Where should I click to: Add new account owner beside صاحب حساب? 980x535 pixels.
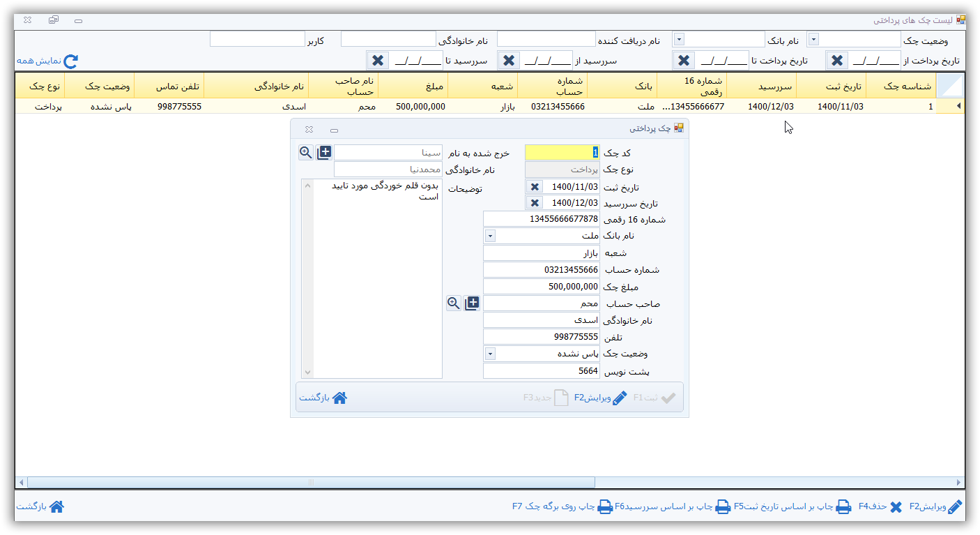point(472,303)
